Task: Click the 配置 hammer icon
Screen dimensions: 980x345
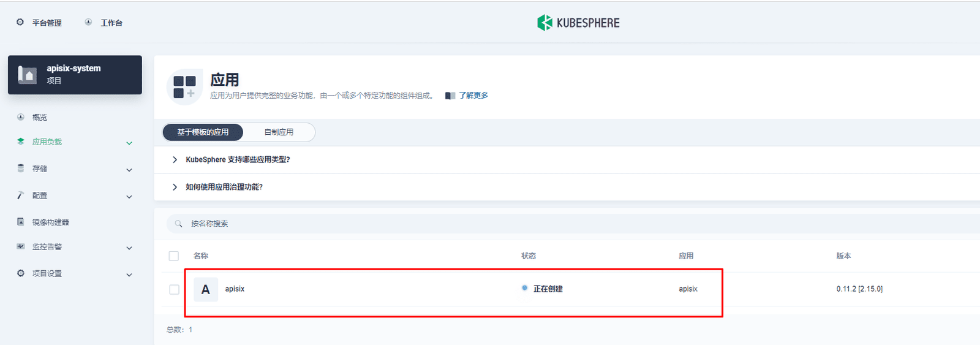Action: (21, 195)
